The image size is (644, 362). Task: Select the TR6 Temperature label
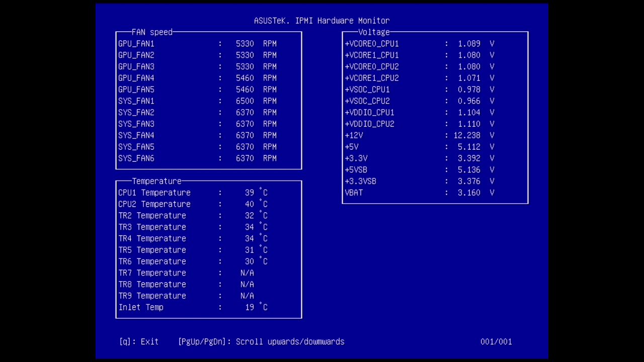152,261
